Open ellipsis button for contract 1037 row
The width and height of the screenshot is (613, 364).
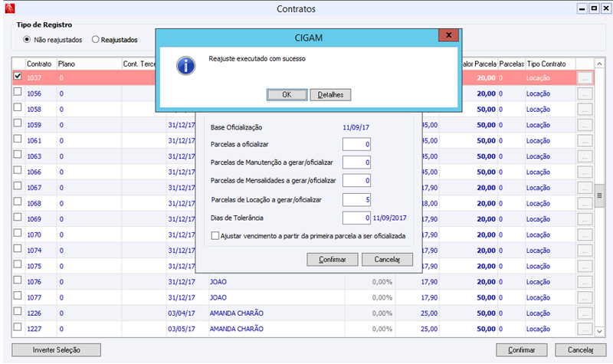point(585,78)
